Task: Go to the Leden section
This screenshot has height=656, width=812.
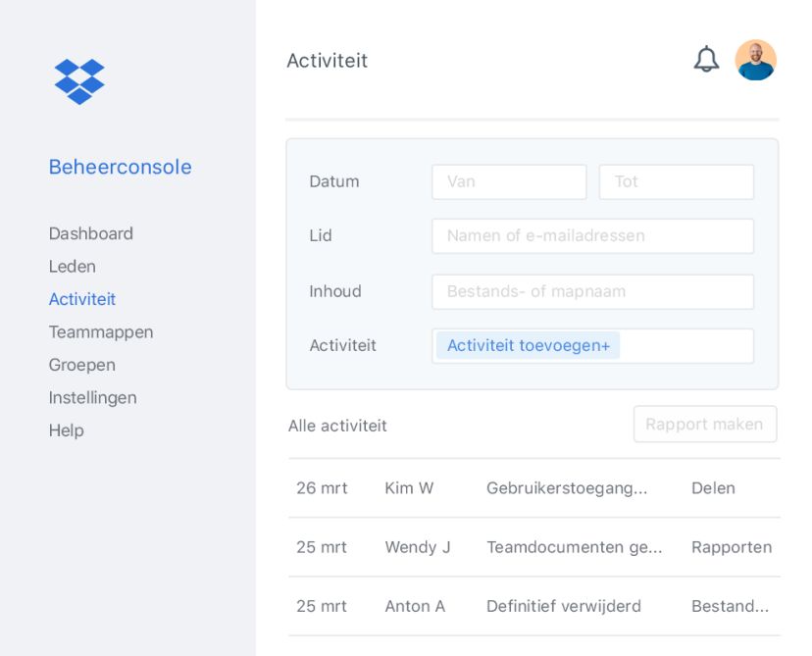Action: coord(72,266)
